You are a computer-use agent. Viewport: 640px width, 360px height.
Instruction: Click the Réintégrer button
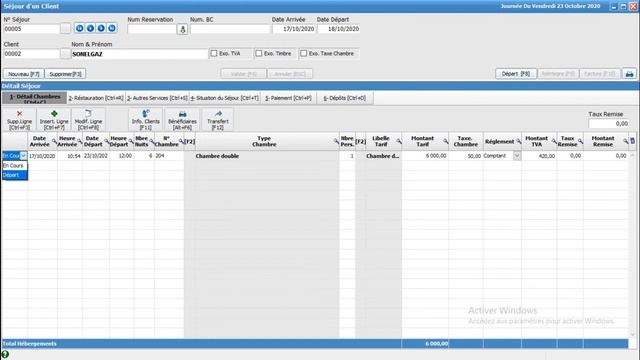pos(558,74)
